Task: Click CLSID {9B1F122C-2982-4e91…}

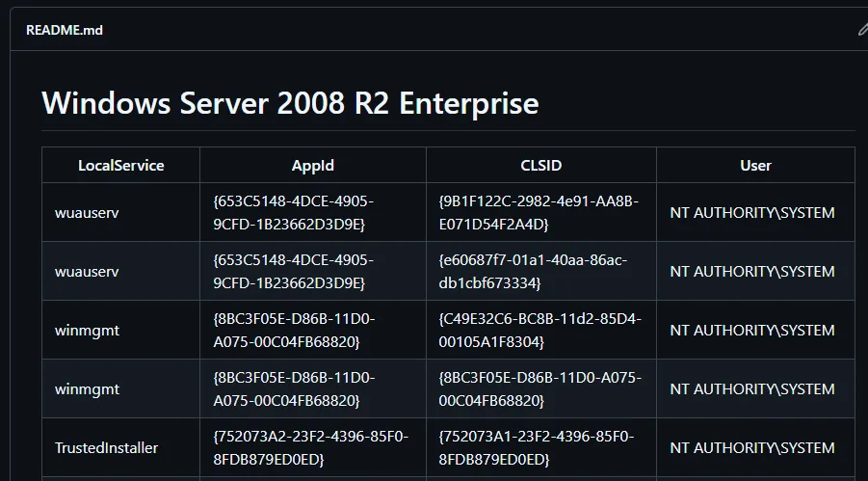Action: 539,213
